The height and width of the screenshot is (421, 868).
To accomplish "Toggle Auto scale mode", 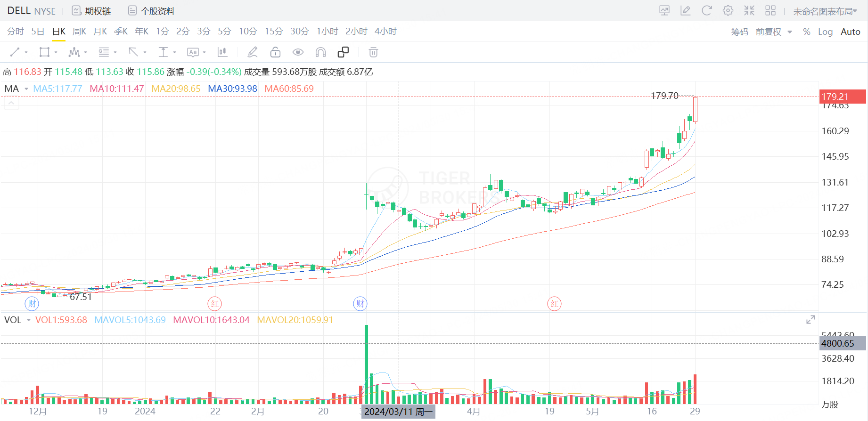I will coord(851,32).
